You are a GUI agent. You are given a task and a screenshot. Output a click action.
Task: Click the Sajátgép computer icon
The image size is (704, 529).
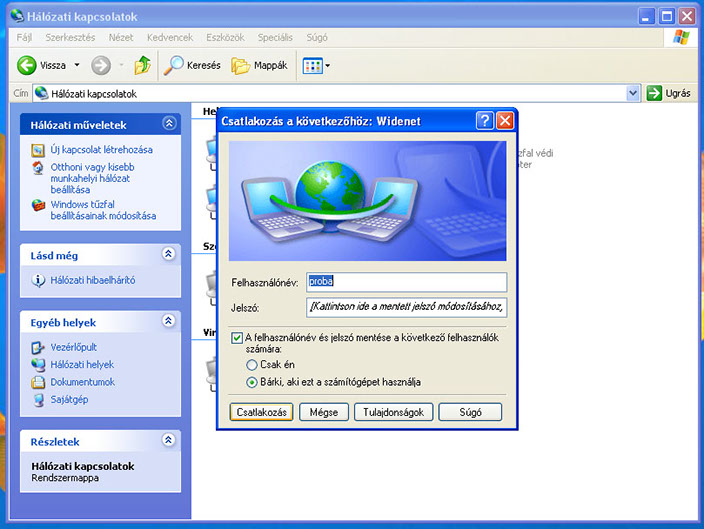pos(39,400)
